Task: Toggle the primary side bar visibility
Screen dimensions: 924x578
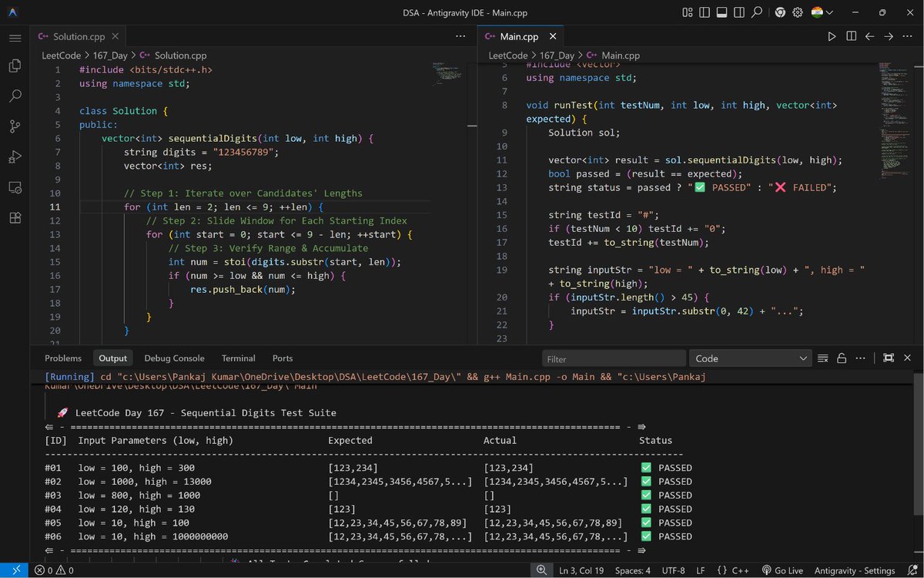Action: click(705, 12)
